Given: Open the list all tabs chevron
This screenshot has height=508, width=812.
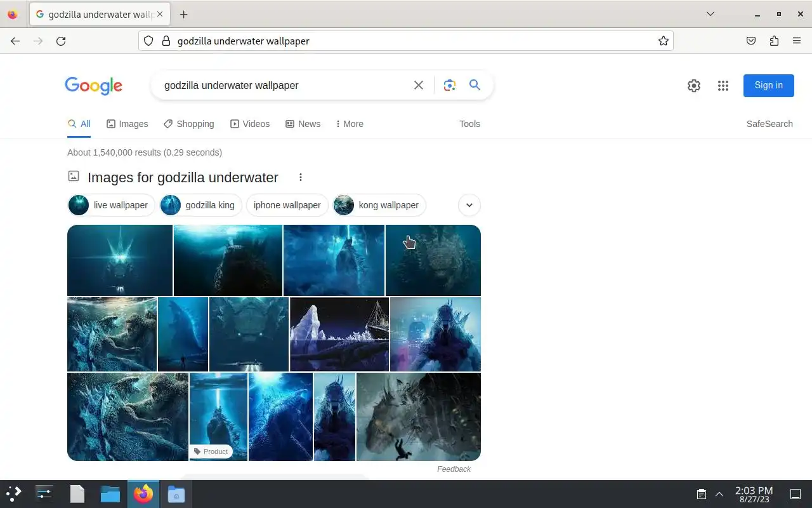Looking at the screenshot, I should tap(710, 14).
